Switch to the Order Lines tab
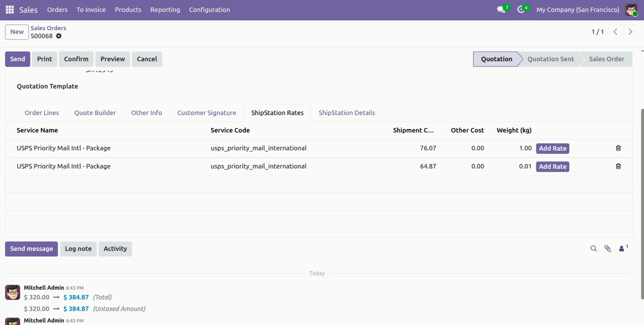The width and height of the screenshot is (644, 325). (42, 113)
